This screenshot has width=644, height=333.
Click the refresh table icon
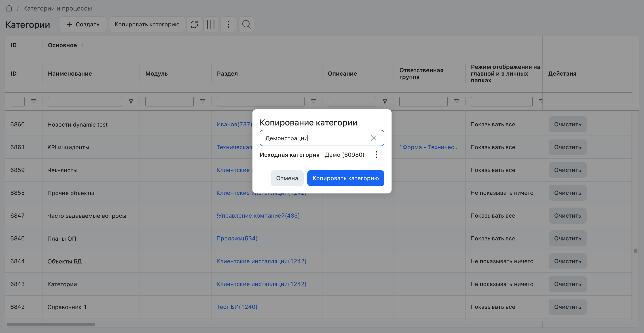pos(194,24)
